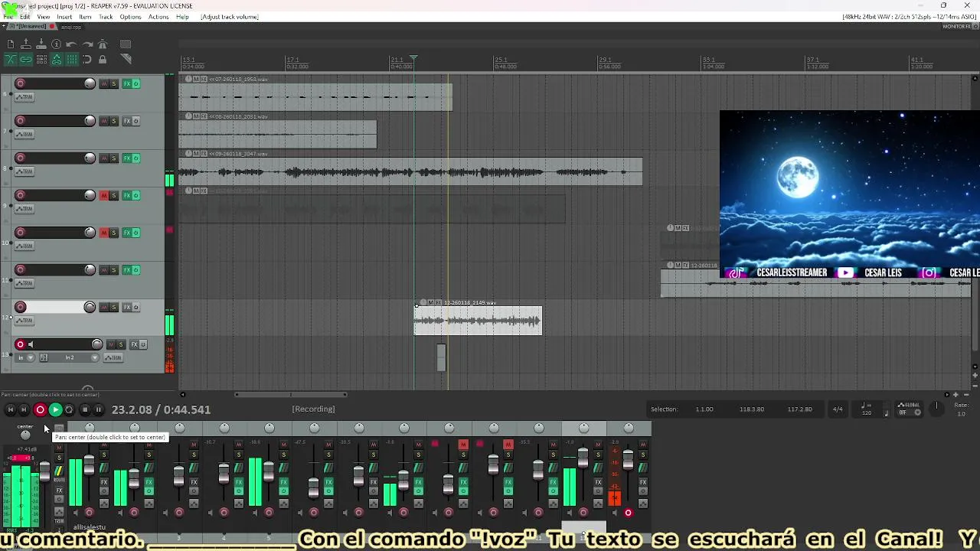This screenshot has width=980, height=551.
Task: Open FX on first mixer channel
Action: pyautogui.click(x=104, y=482)
